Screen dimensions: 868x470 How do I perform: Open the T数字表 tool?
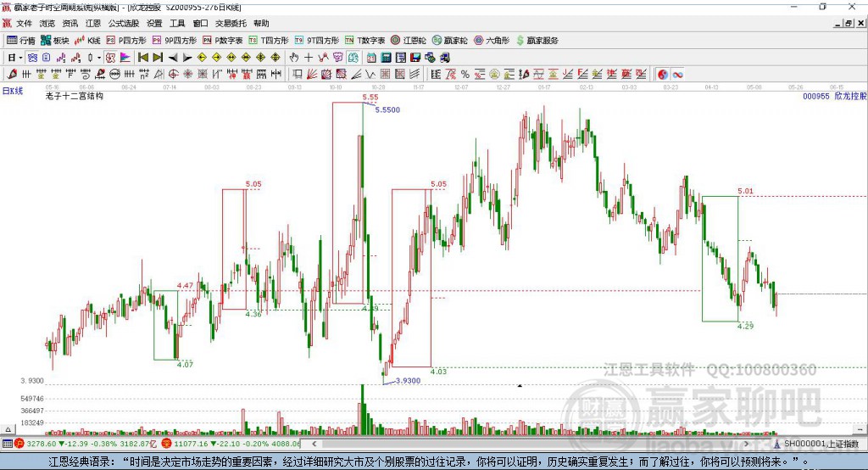(364, 41)
